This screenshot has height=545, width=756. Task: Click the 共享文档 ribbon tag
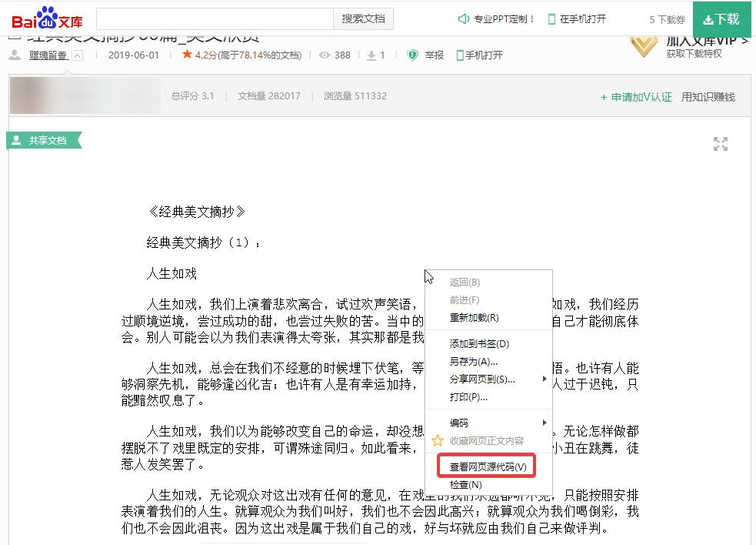click(44, 140)
